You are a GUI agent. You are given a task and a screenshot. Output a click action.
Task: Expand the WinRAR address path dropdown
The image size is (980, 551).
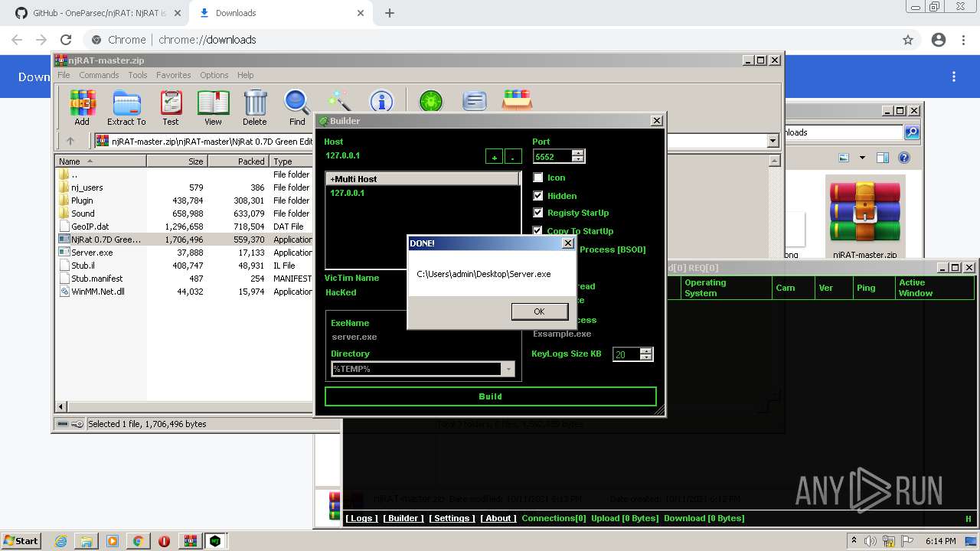click(x=773, y=141)
